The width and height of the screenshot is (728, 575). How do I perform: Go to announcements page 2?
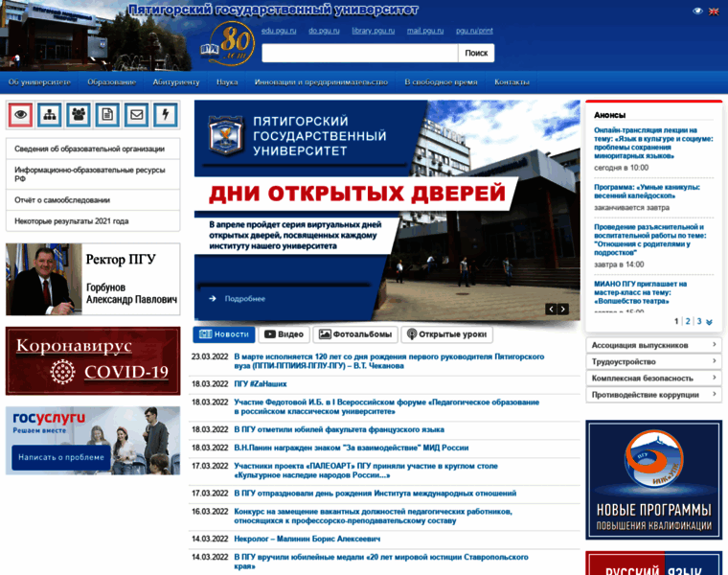[x=688, y=321]
